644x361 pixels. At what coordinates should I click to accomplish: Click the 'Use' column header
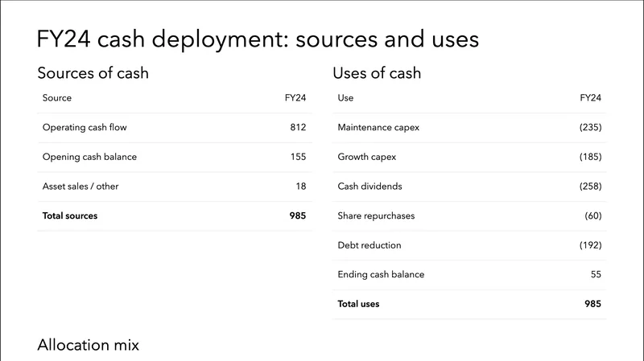click(x=345, y=98)
